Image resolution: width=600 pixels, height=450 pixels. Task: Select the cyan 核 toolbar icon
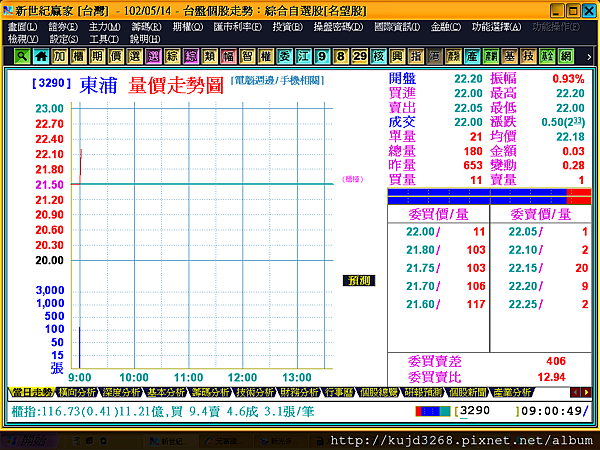[x=378, y=56]
